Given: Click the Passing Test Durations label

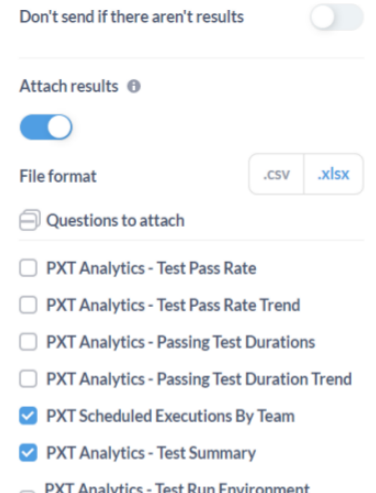Looking at the screenshot, I should click(180, 342).
